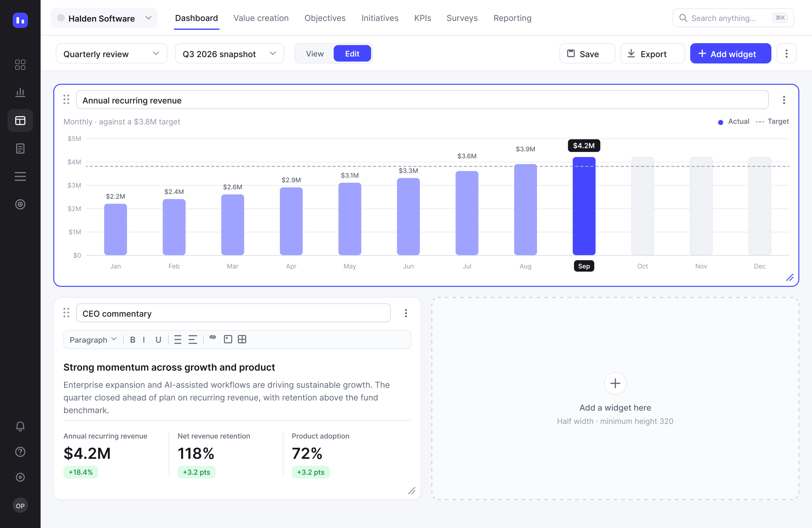
Task: Click the Add widget button
Action: [x=730, y=54]
